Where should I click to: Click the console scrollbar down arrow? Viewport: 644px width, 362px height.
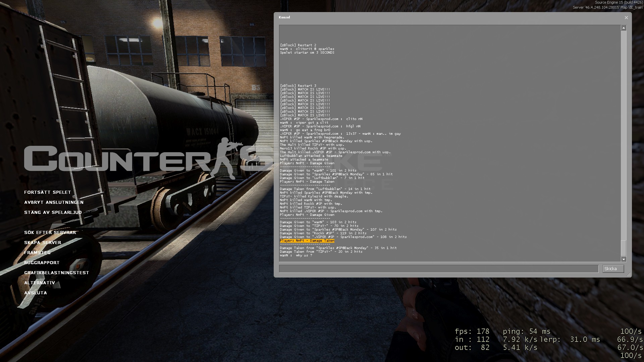pos(624,259)
